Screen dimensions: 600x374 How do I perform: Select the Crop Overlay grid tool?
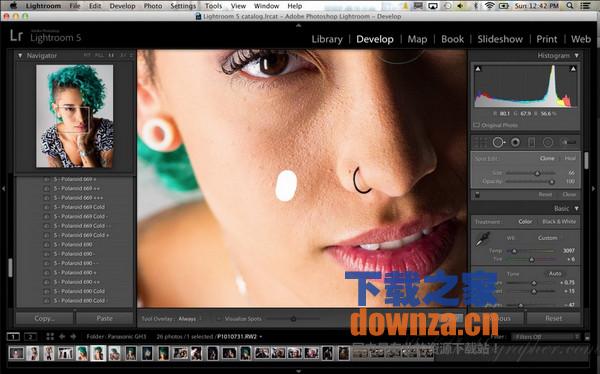(x=481, y=142)
